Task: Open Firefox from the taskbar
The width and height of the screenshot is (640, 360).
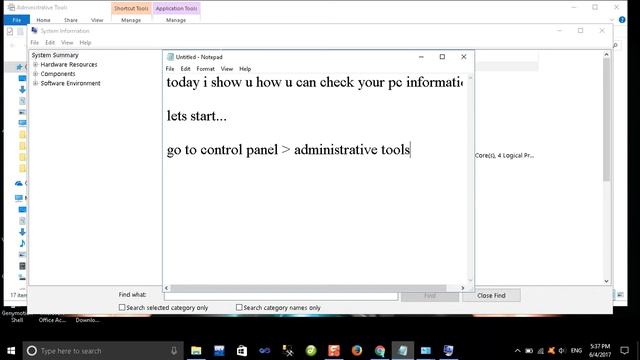Action: coord(357,351)
